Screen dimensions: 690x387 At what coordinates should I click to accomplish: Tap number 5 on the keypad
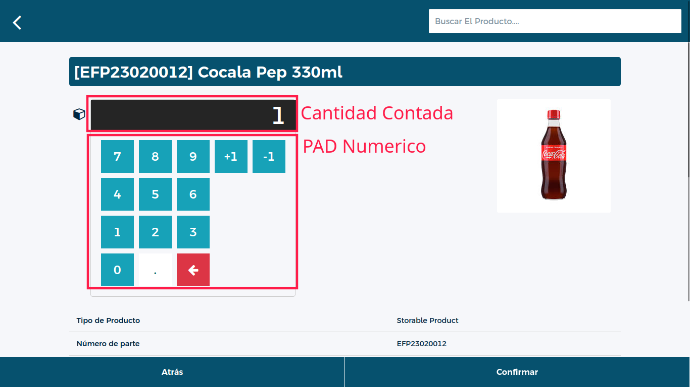pos(155,194)
